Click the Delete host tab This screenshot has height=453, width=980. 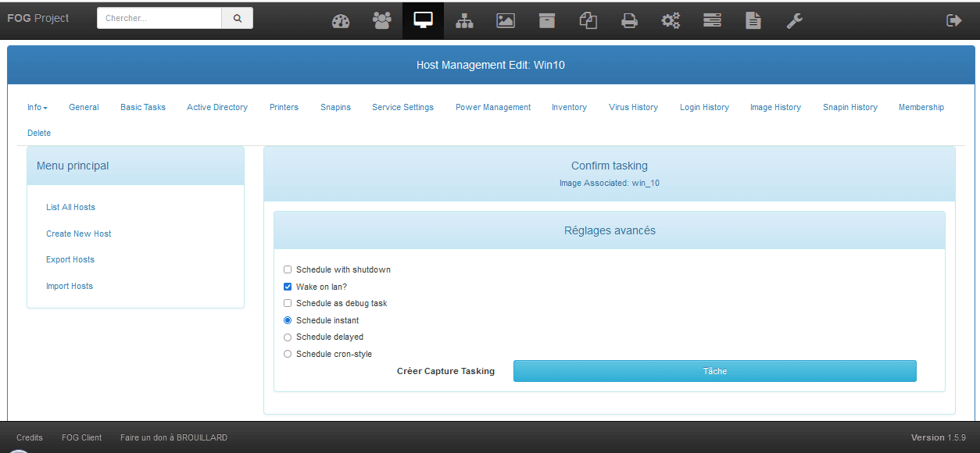point(39,134)
